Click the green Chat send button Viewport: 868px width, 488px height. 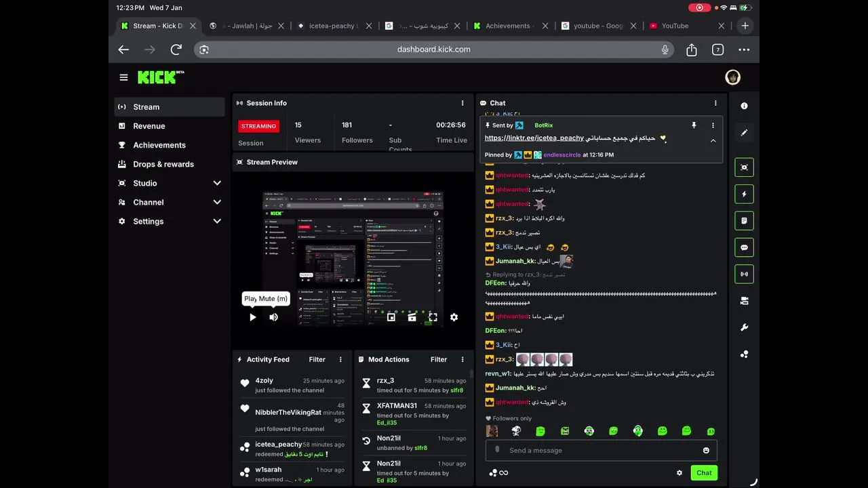click(x=704, y=473)
